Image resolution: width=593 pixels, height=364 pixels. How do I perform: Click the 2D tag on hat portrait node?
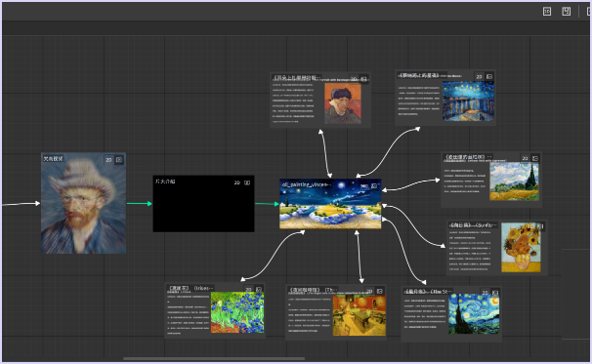click(108, 160)
